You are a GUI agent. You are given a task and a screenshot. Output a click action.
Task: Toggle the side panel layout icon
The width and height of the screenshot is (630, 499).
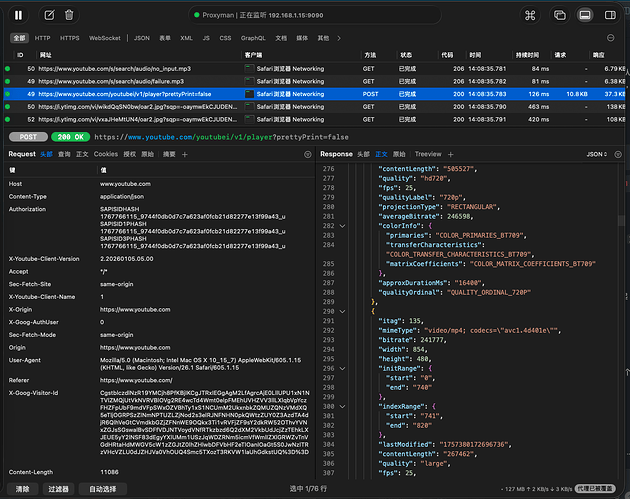point(610,15)
